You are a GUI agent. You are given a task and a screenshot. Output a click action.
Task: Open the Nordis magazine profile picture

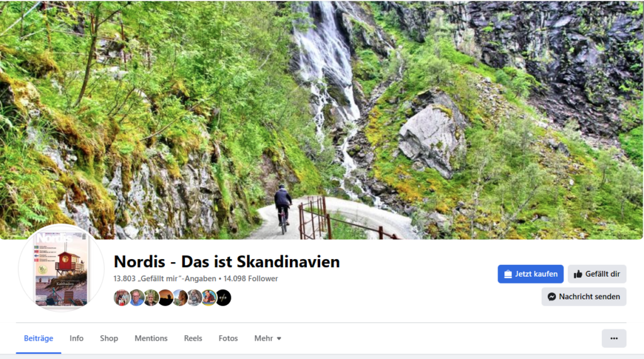(x=61, y=268)
